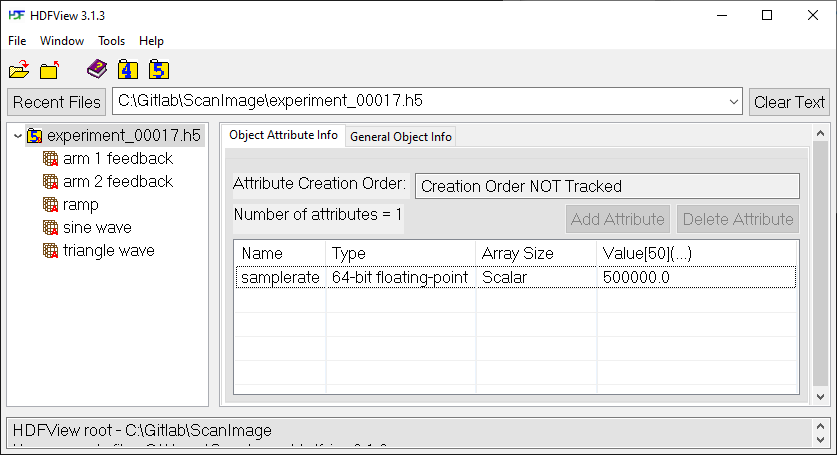Select the samplerate attribute name cell
837x455 pixels.
[280, 278]
